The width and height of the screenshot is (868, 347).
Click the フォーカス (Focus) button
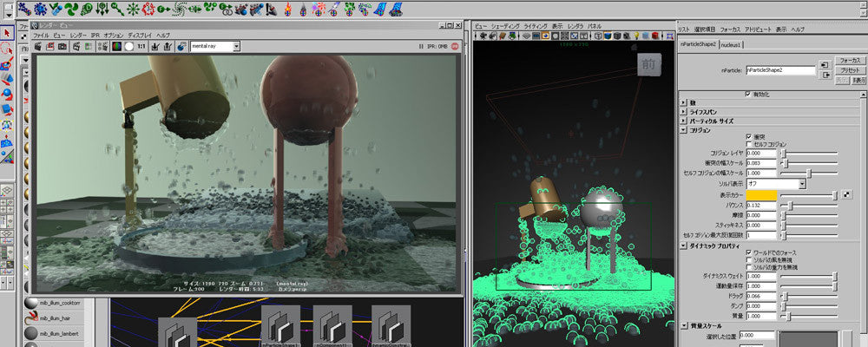pyautogui.click(x=850, y=61)
